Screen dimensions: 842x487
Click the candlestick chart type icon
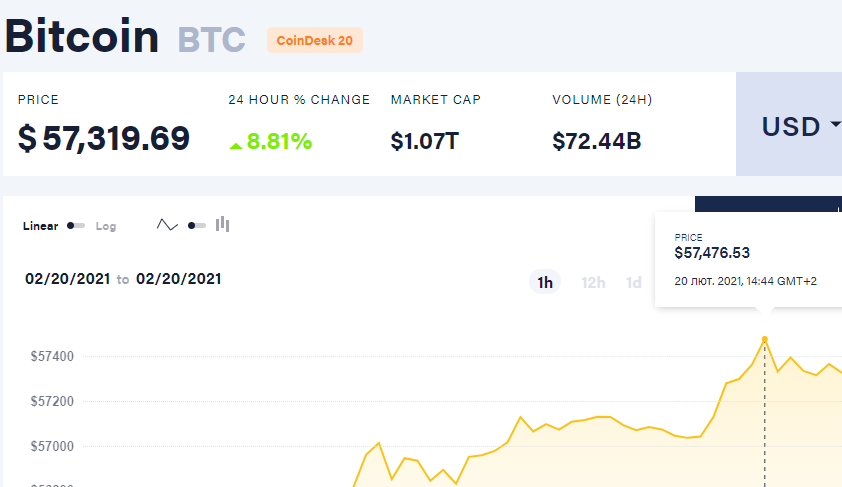pos(223,225)
